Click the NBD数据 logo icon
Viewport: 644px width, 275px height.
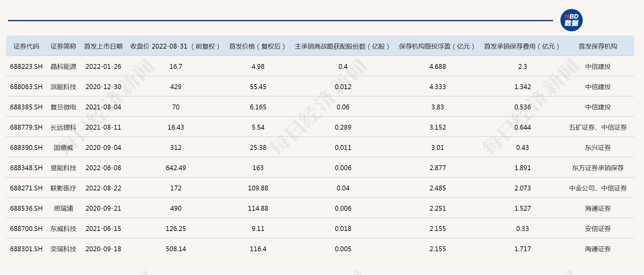point(571,20)
